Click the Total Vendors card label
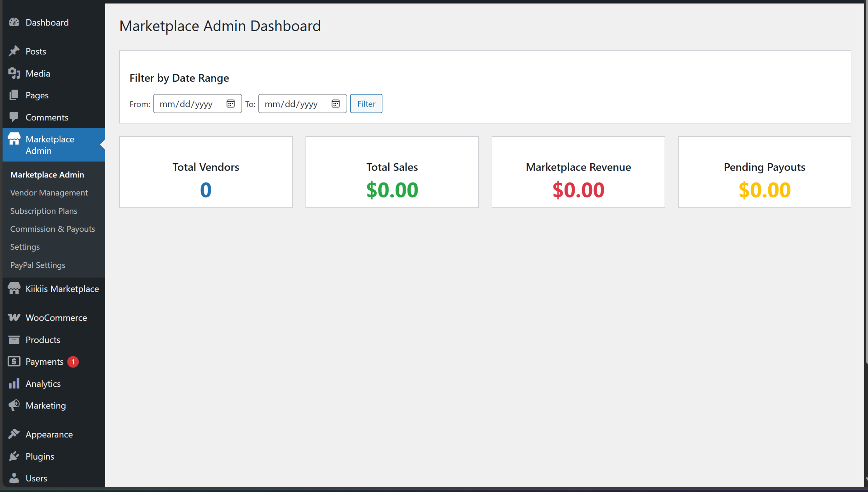868x492 pixels. (x=206, y=167)
